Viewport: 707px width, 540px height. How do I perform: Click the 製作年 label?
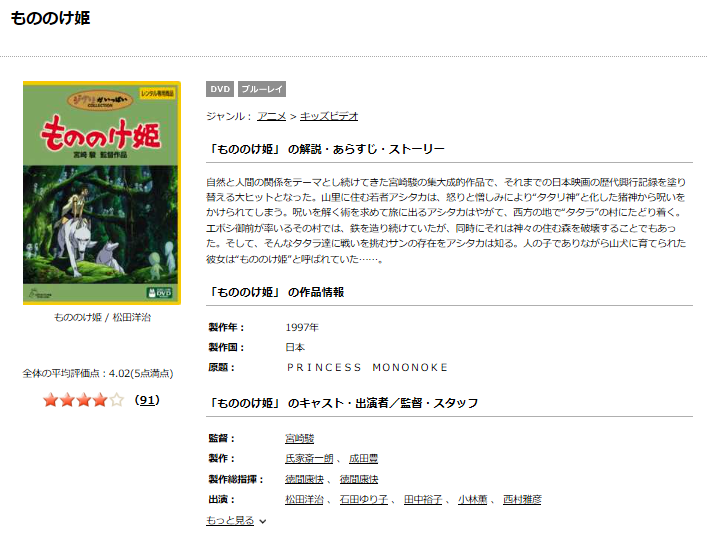(x=226, y=327)
